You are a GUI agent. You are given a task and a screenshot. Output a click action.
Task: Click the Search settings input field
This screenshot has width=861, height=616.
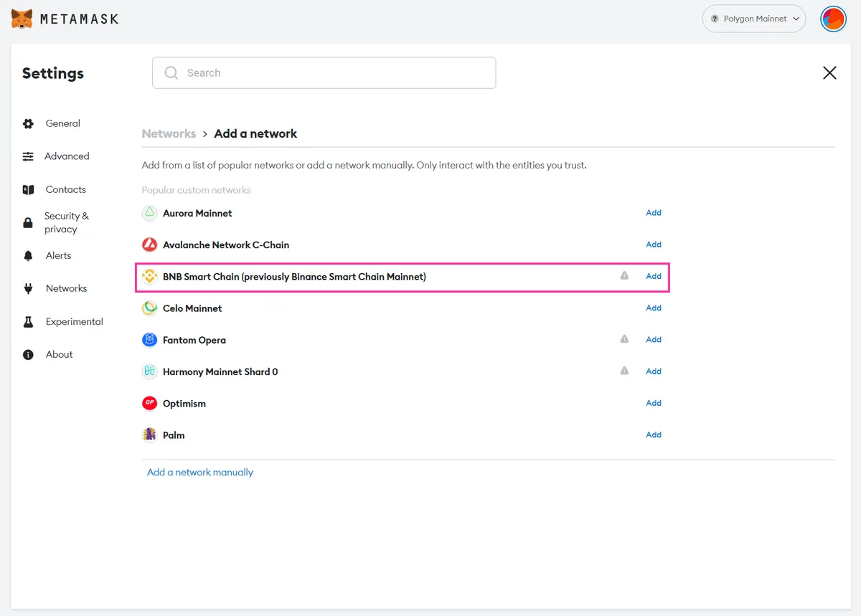(324, 72)
